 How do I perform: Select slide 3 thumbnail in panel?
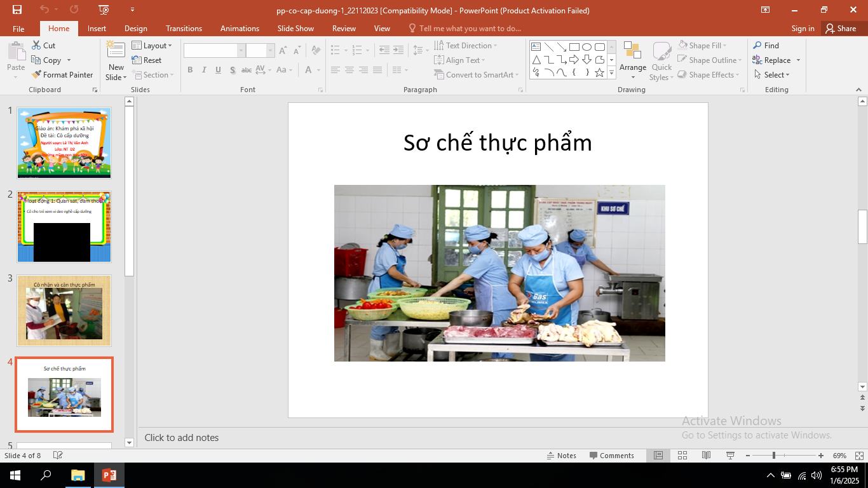[64, 310]
